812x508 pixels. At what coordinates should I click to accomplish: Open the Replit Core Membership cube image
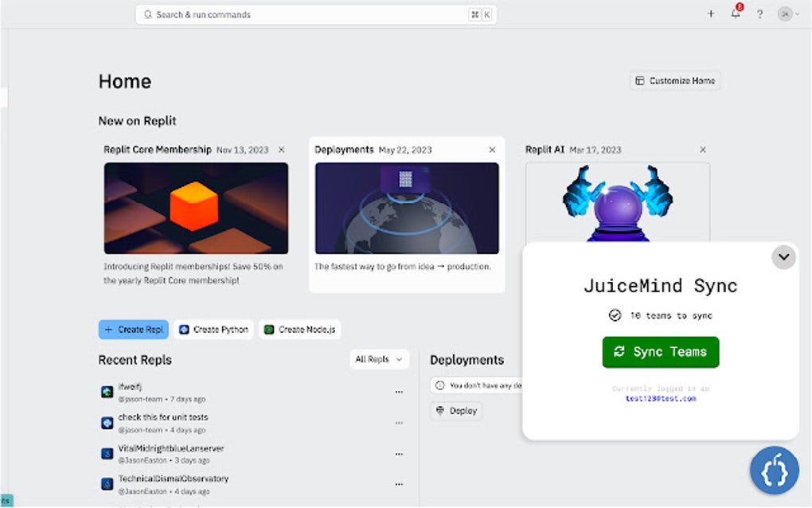click(x=197, y=208)
